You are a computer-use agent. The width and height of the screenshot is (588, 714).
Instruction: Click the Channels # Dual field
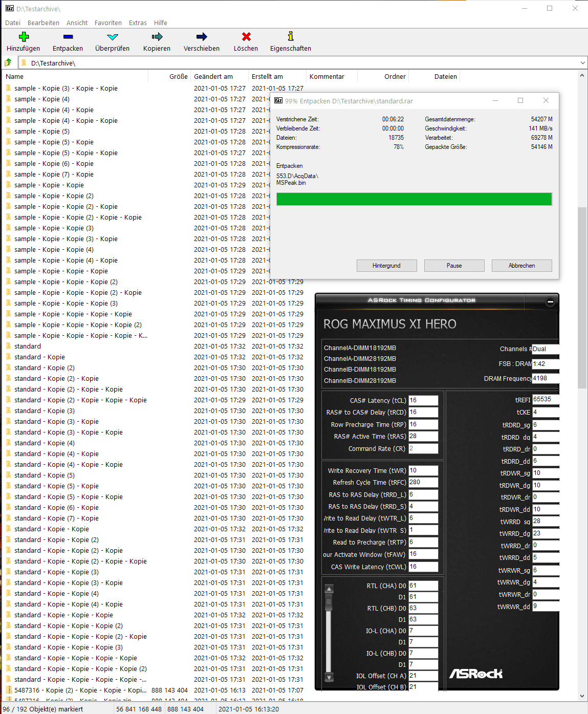click(x=546, y=349)
